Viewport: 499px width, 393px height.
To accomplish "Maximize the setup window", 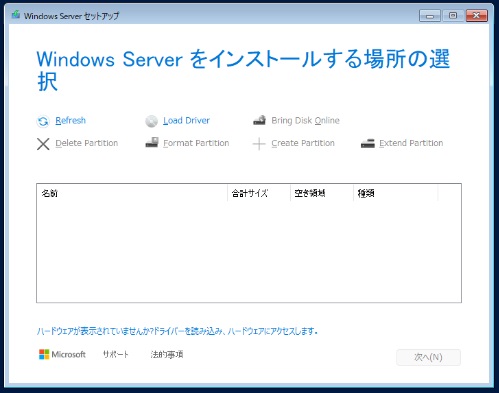I will pyautogui.click(x=453, y=16).
